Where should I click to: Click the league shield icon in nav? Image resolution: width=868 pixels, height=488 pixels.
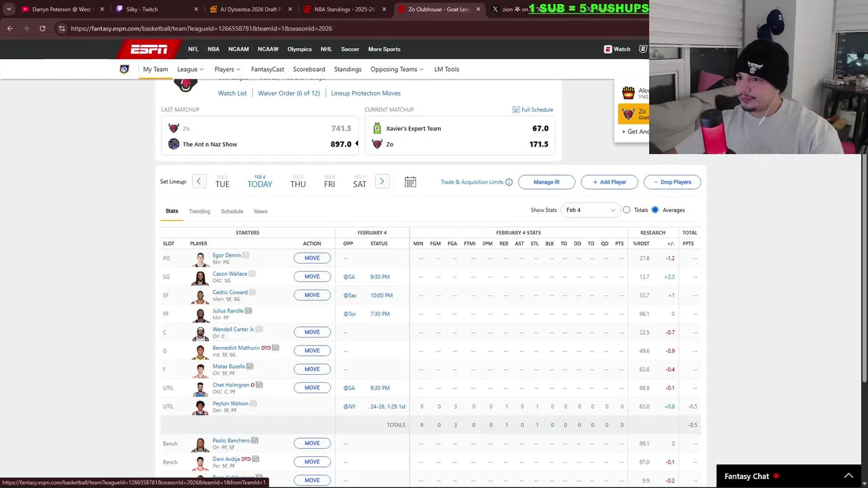[124, 69]
